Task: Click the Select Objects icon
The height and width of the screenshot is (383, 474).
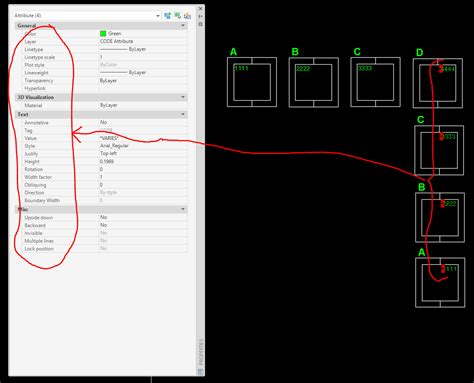Action: tap(177, 15)
